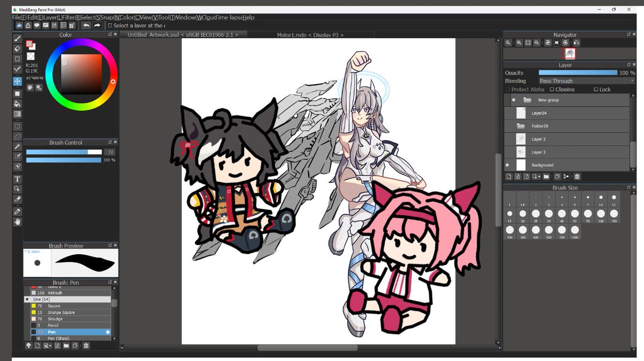
Task: Add a new layer in the Layer panel
Action: click(x=509, y=176)
